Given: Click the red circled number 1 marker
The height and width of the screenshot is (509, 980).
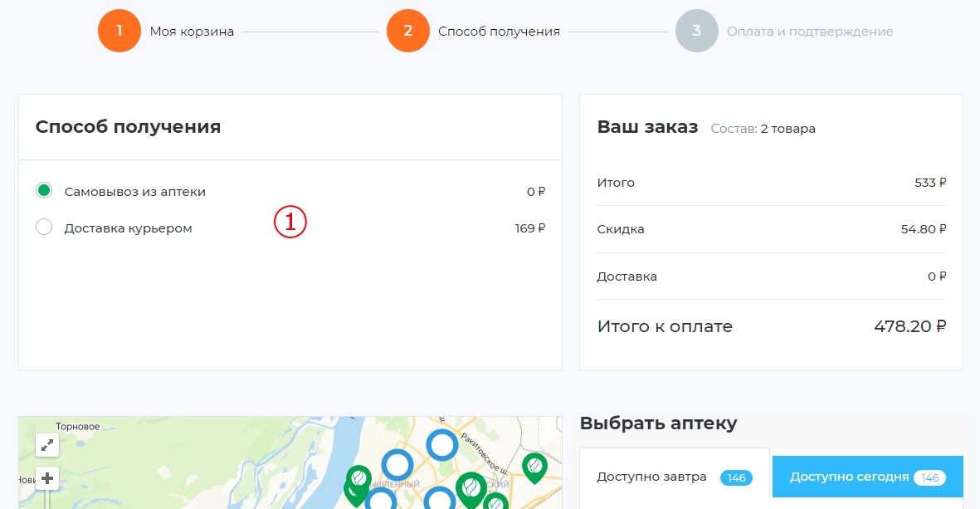Looking at the screenshot, I should (x=290, y=222).
